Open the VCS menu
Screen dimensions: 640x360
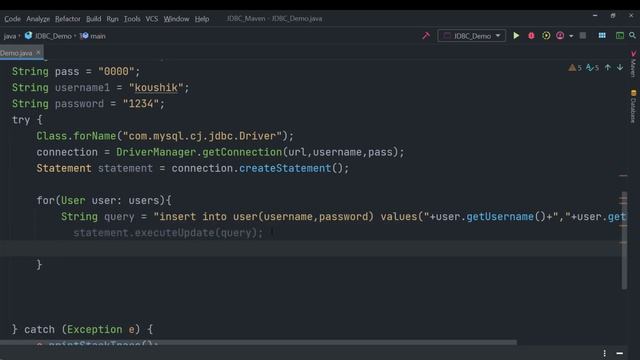[151, 19]
